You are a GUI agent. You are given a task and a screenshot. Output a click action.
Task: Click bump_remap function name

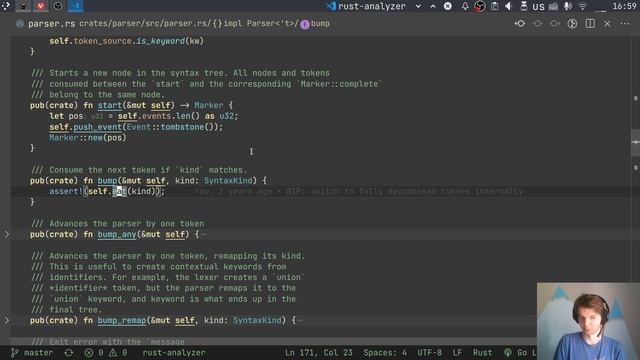pyautogui.click(x=122, y=320)
